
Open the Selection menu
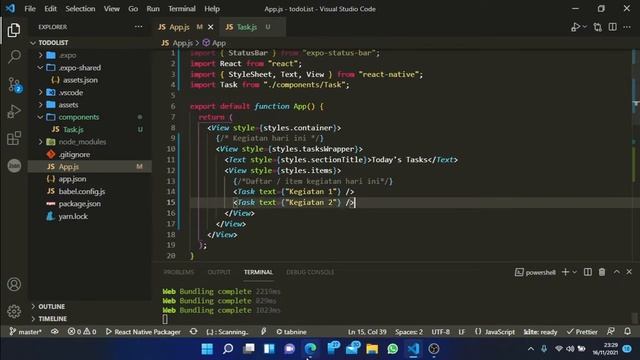click(80, 9)
